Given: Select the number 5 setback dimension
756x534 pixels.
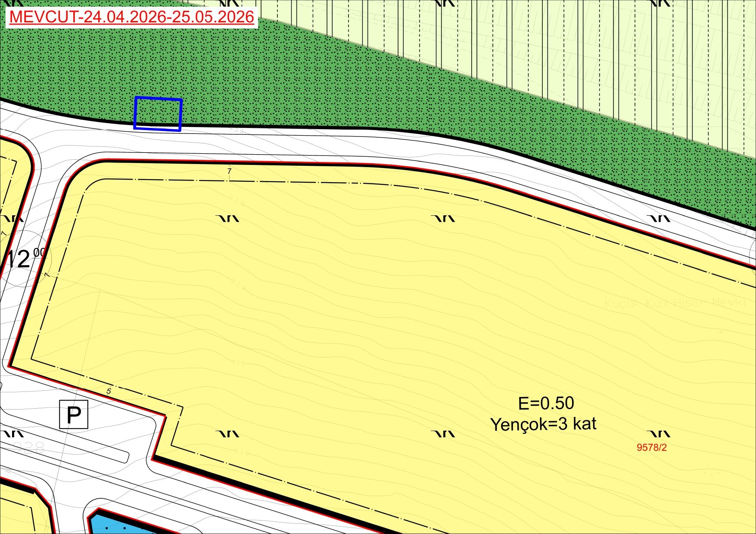Looking at the screenshot, I should click(109, 391).
